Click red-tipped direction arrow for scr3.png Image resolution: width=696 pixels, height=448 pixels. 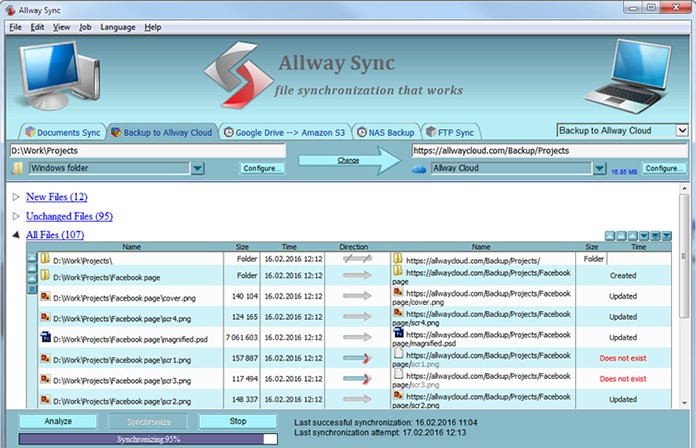[357, 379]
